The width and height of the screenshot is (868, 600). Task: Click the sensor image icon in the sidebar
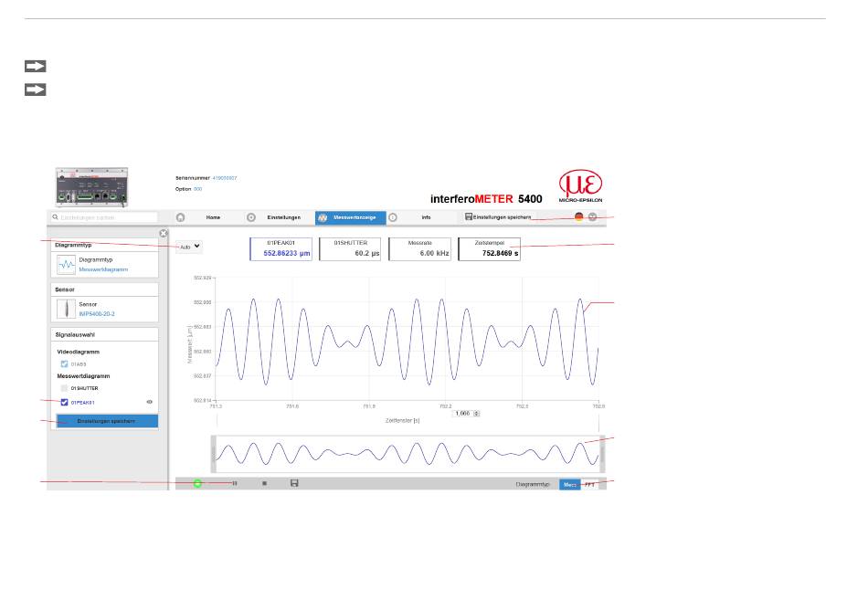pos(67,309)
